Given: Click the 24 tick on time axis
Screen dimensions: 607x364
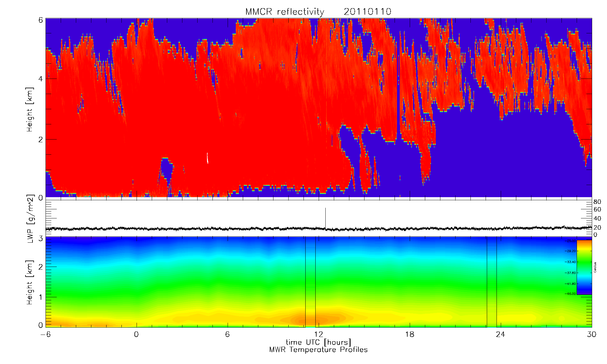Looking at the screenshot, I should (500, 334).
